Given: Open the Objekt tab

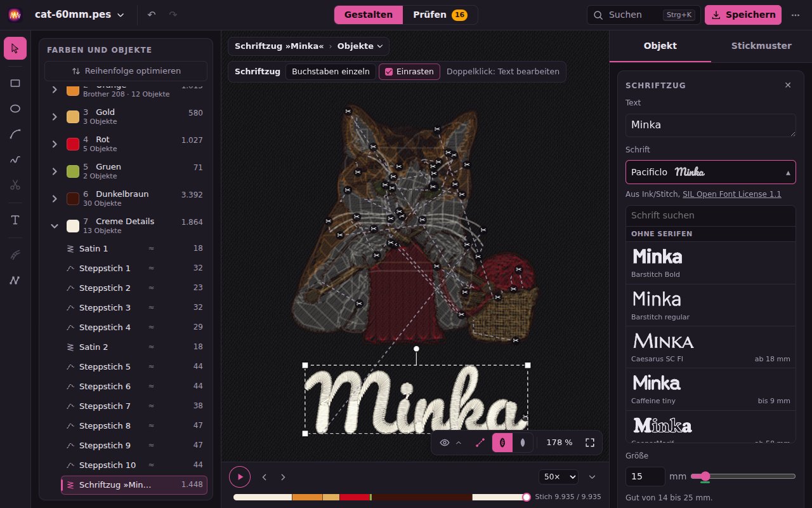Looking at the screenshot, I should point(660,46).
